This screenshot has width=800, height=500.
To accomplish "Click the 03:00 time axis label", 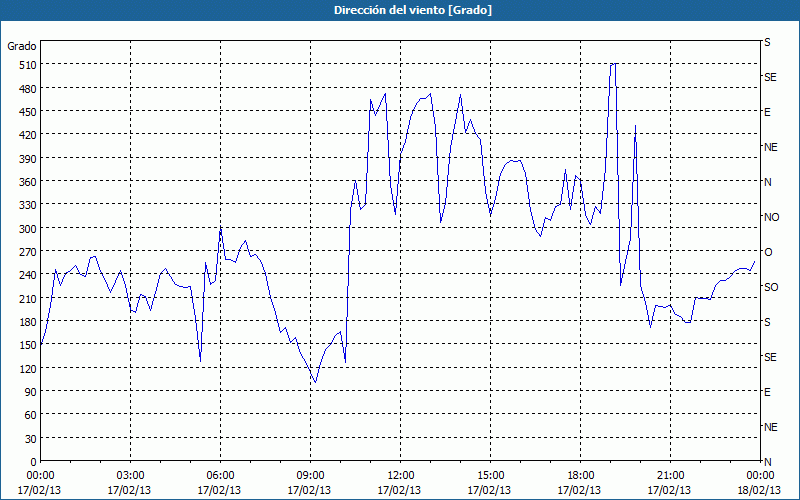I will [x=131, y=476].
